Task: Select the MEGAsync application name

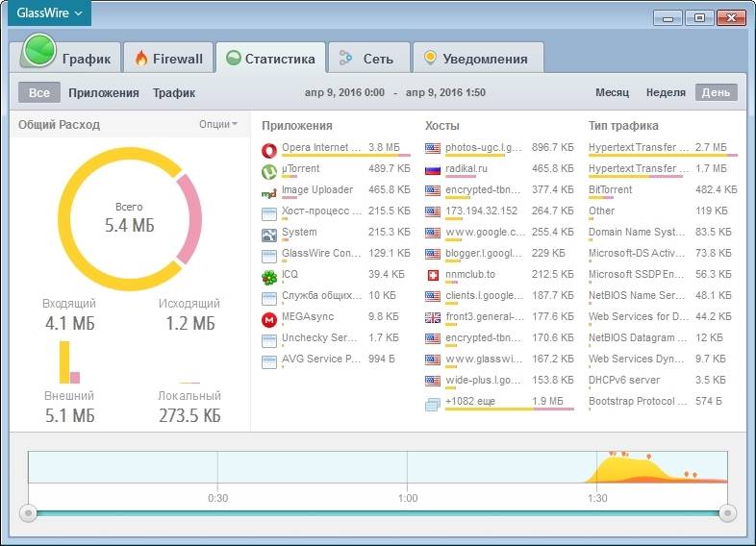Action: tap(308, 316)
